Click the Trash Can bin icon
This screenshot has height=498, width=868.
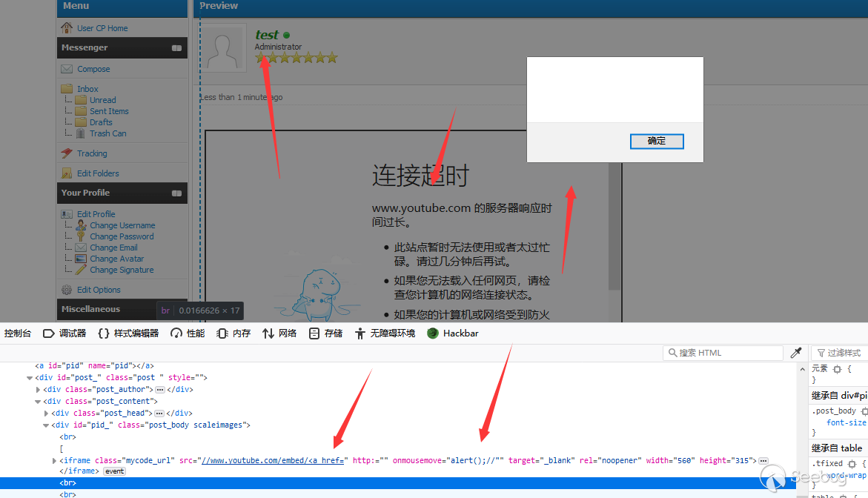coord(81,133)
